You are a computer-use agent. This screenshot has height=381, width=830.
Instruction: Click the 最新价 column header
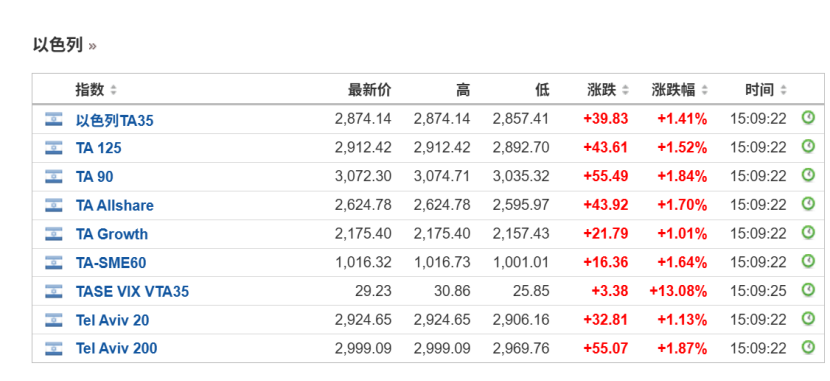click(x=369, y=90)
